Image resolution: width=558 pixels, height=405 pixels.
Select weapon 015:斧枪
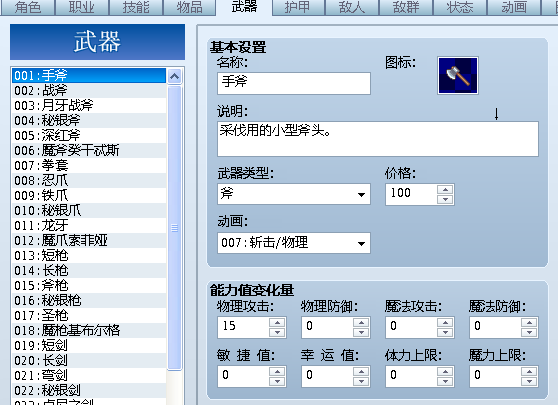(89, 285)
